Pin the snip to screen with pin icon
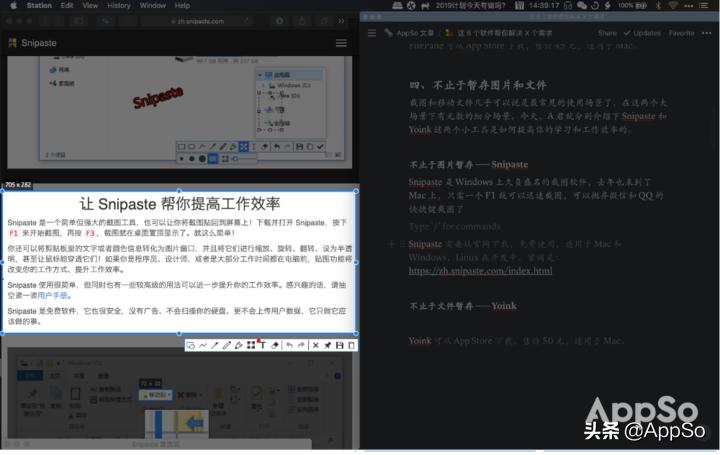Screen dimensions: 720x455 (328, 346)
